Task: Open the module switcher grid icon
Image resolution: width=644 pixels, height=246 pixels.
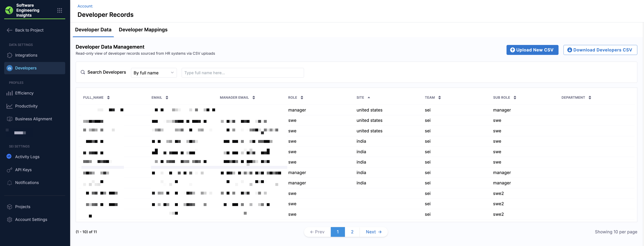Action: pos(59,11)
